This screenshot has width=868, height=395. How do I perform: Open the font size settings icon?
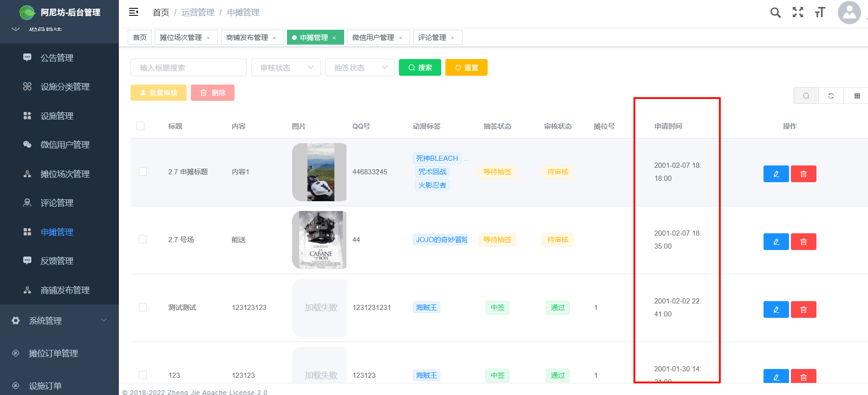[820, 13]
